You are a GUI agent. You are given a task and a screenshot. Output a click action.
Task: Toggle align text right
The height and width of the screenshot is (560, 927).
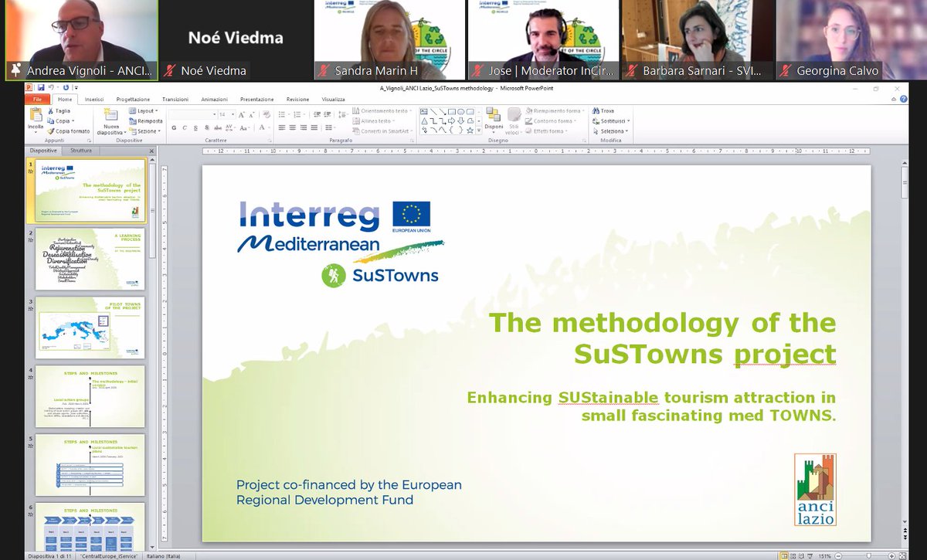[304, 127]
